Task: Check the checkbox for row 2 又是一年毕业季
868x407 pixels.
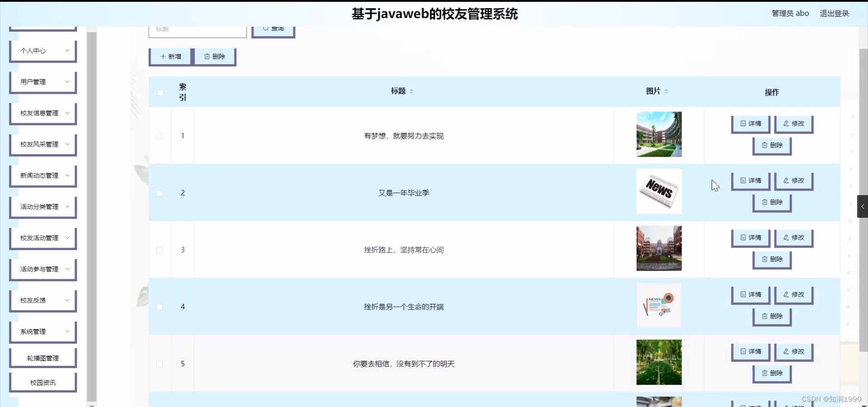Action: coord(159,193)
